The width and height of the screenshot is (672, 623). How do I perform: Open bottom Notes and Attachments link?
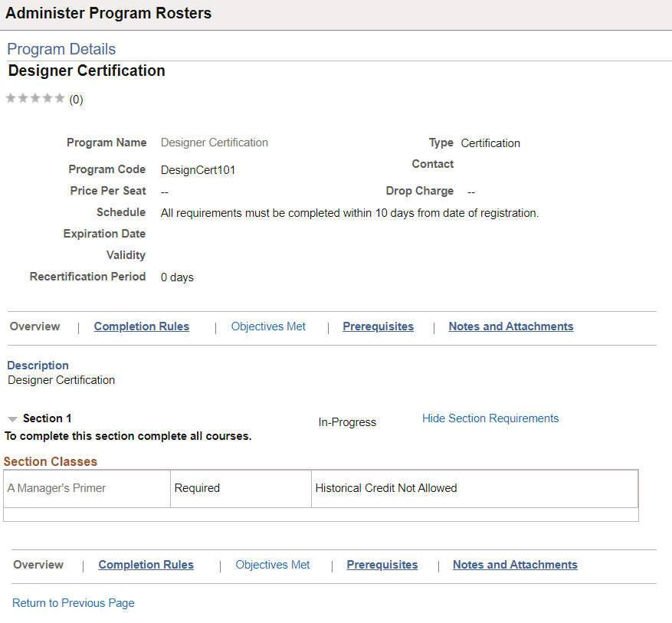pyautogui.click(x=515, y=565)
